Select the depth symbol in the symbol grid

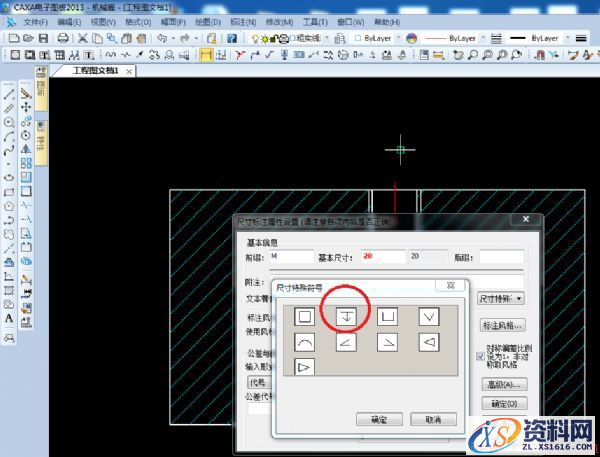[347, 317]
